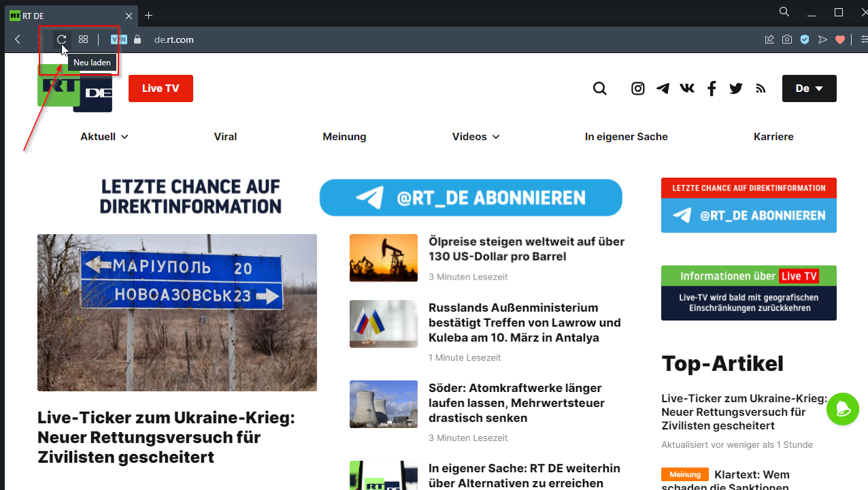Click the RT DE site logo
The image size is (868, 490).
tap(75, 88)
